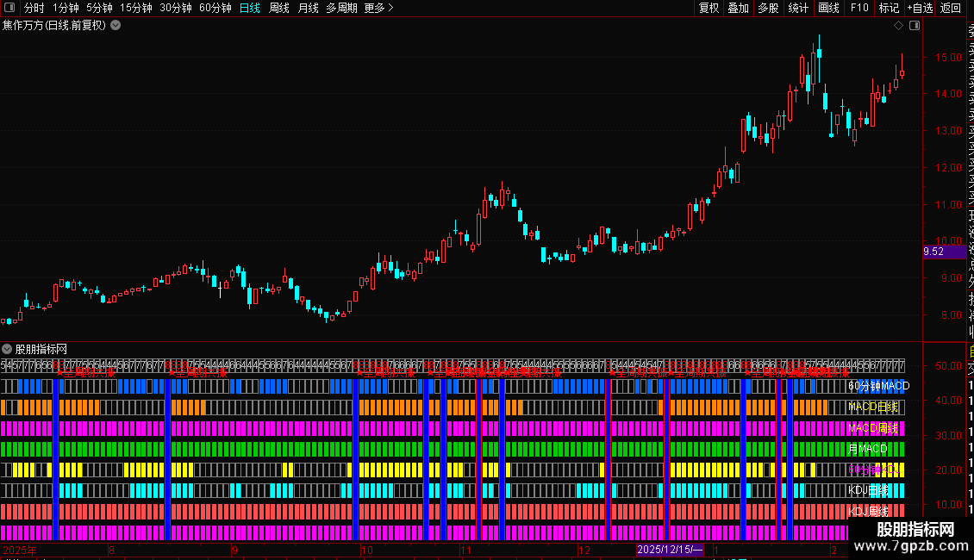The image size is (974, 560).
Task: Expand the 更多 periods menu
Action: pos(379,8)
